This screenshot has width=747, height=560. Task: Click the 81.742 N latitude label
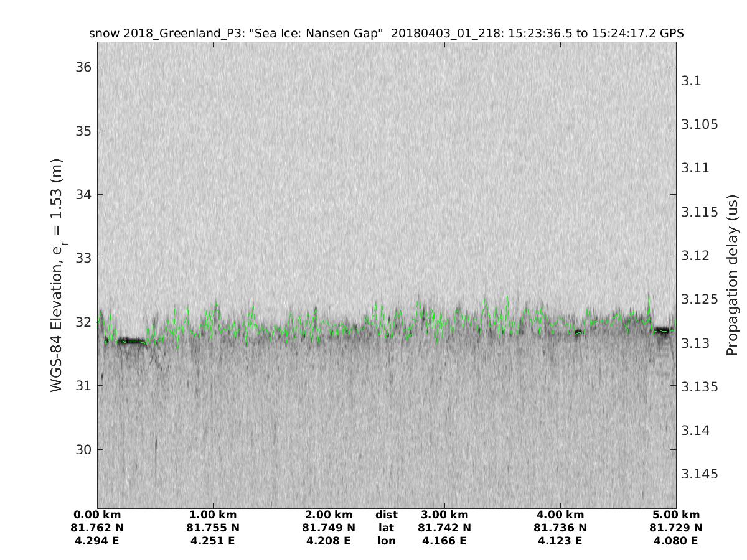point(444,528)
